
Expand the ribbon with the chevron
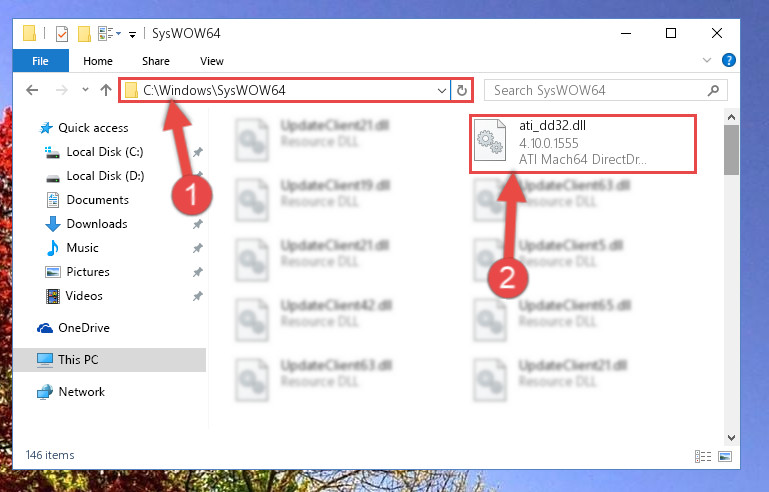[x=707, y=60]
